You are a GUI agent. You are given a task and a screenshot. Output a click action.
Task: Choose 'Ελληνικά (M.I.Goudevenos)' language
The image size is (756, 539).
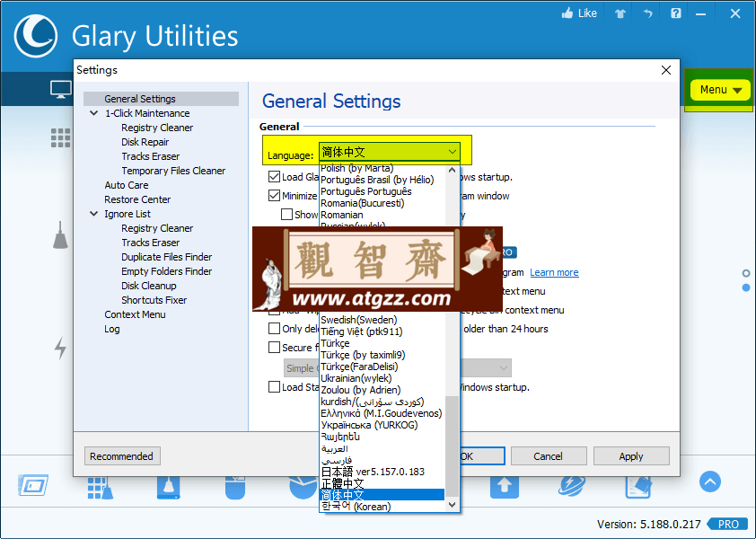(382, 413)
